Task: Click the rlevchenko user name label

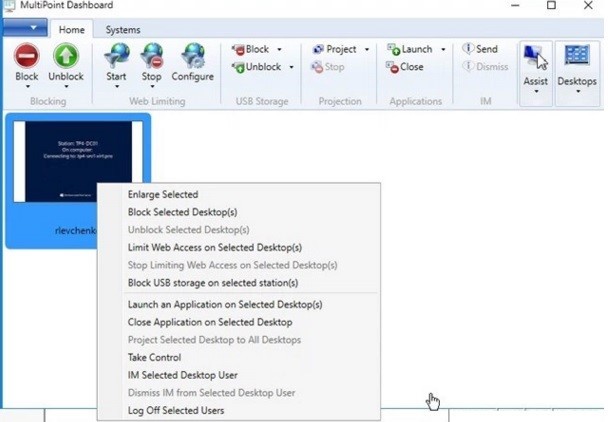Action: pyautogui.click(x=75, y=231)
